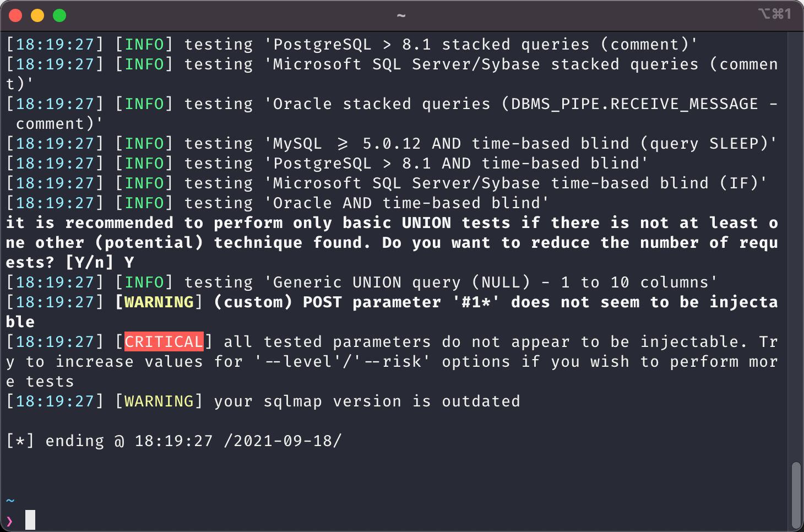Click the yellow minimize window button
The height and width of the screenshot is (532, 804).
(37, 15)
